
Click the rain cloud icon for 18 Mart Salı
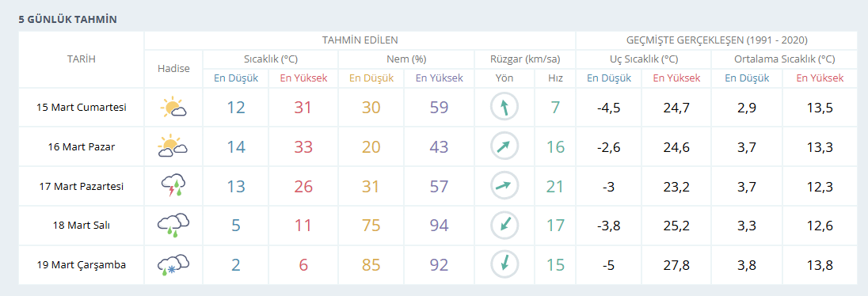[x=173, y=226]
